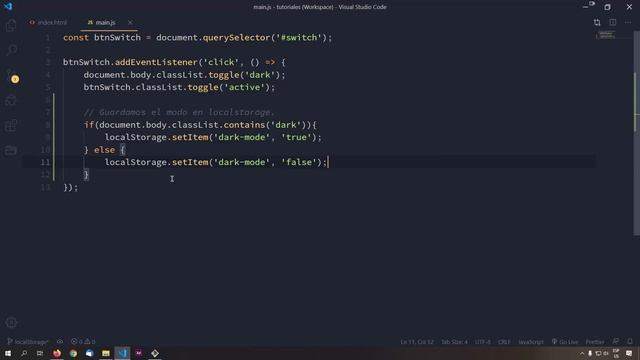Open notifications bell in status bar
Viewport: 640px width, 360px height.
coord(630,341)
